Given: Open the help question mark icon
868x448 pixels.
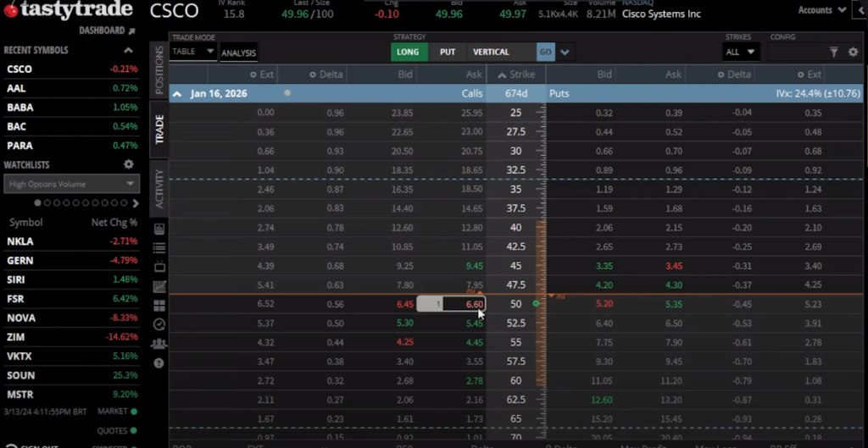Looking at the screenshot, I should 159,363.
